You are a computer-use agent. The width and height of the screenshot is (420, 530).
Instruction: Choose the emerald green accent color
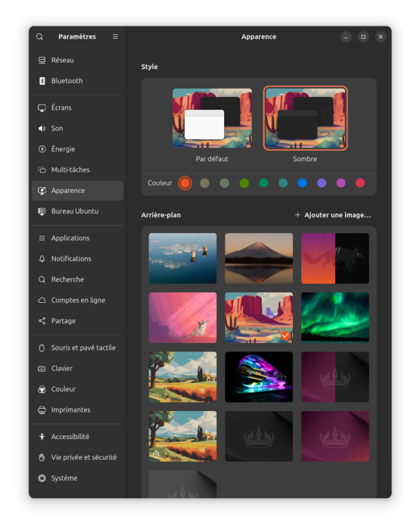click(263, 183)
